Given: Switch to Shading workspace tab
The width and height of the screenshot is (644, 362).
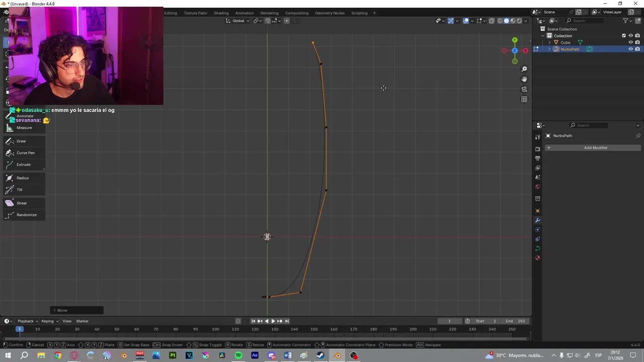Looking at the screenshot, I should click(221, 13).
